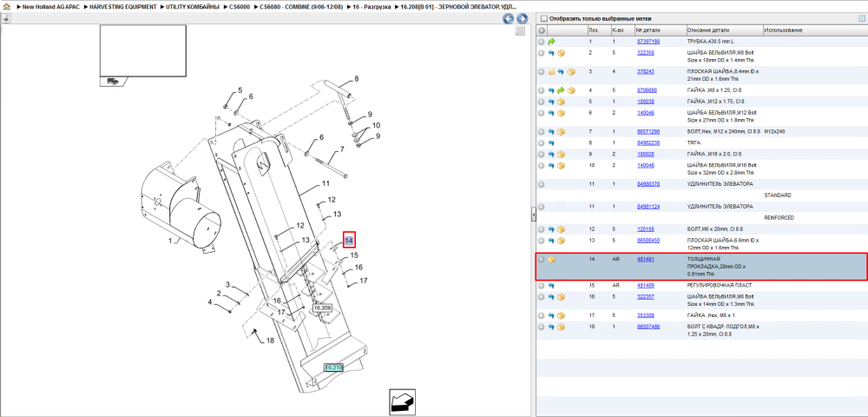Open UTILITY КОМБАЙНЫ breadcrumb
The image size is (868, 417).
click(193, 7)
